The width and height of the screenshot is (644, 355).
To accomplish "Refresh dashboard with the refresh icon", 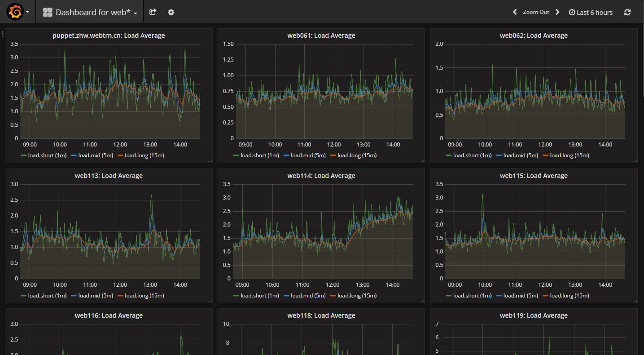I will point(627,12).
